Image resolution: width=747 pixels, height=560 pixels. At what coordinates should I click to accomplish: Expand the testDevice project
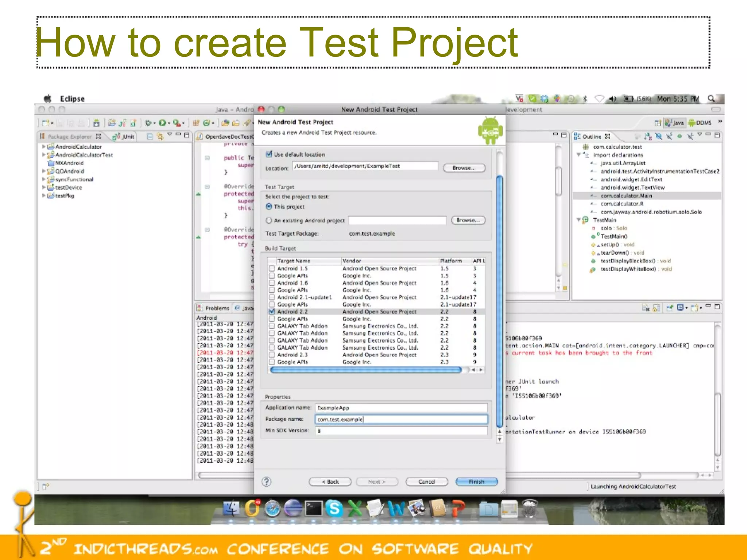coord(44,187)
